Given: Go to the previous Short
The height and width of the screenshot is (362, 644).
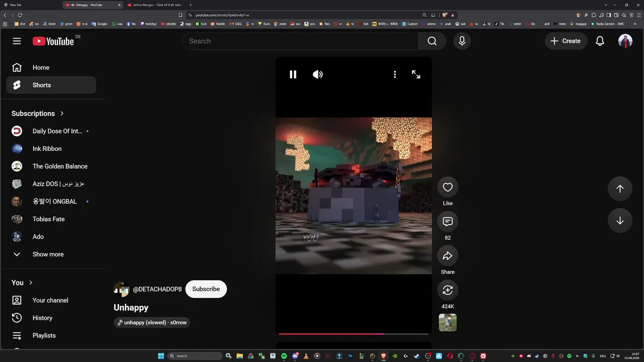Looking at the screenshot, I should (x=620, y=189).
